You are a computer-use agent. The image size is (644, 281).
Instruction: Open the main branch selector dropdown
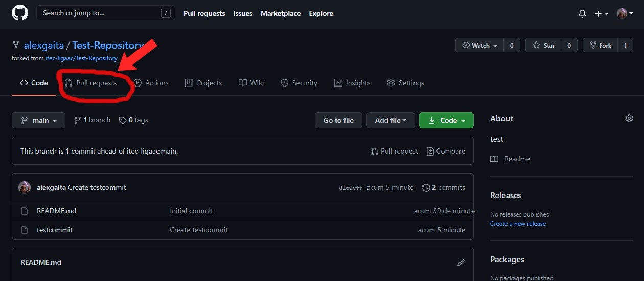[x=38, y=120]
